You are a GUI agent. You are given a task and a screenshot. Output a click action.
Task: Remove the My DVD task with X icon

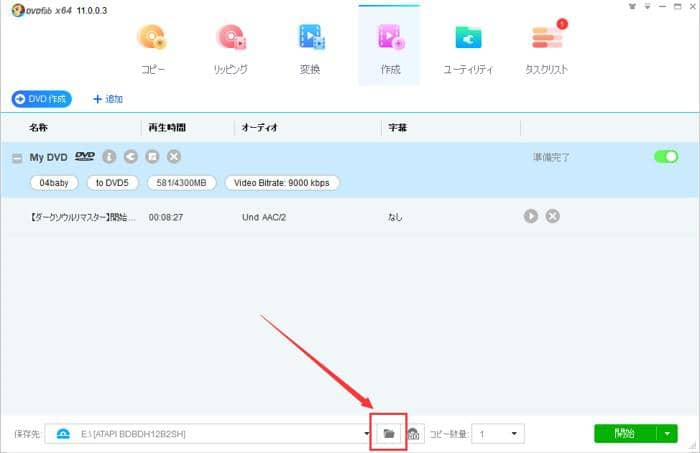pyautogui.click(x=173, y=157)
